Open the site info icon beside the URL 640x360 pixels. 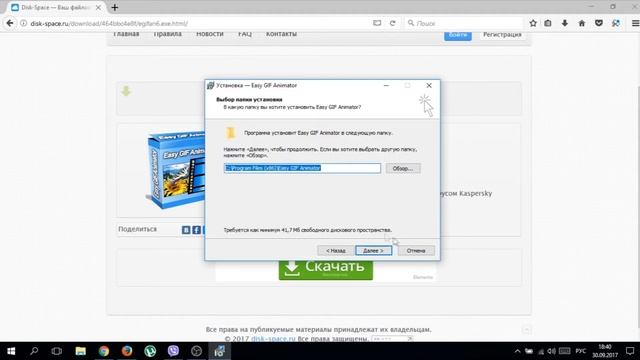click(24, 23)
